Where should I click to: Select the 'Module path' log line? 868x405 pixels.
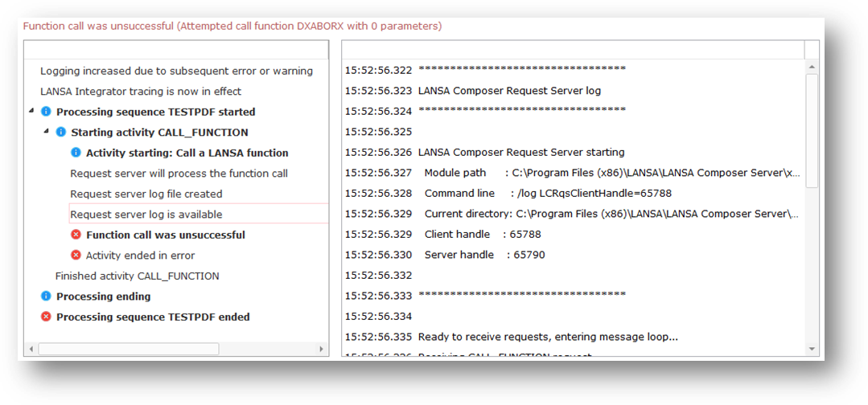click(x=573, y=173)
